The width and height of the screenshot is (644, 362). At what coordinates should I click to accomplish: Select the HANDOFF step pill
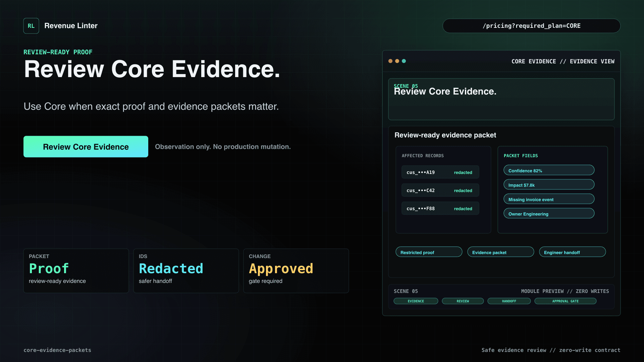(509, 301)
